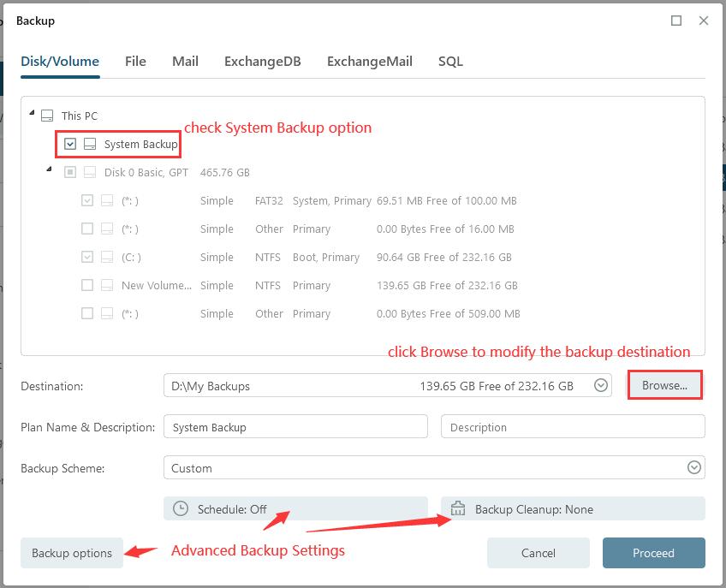The image size is (726, 588).
Task: Maximize the Backup window
Action: point(676,21)
